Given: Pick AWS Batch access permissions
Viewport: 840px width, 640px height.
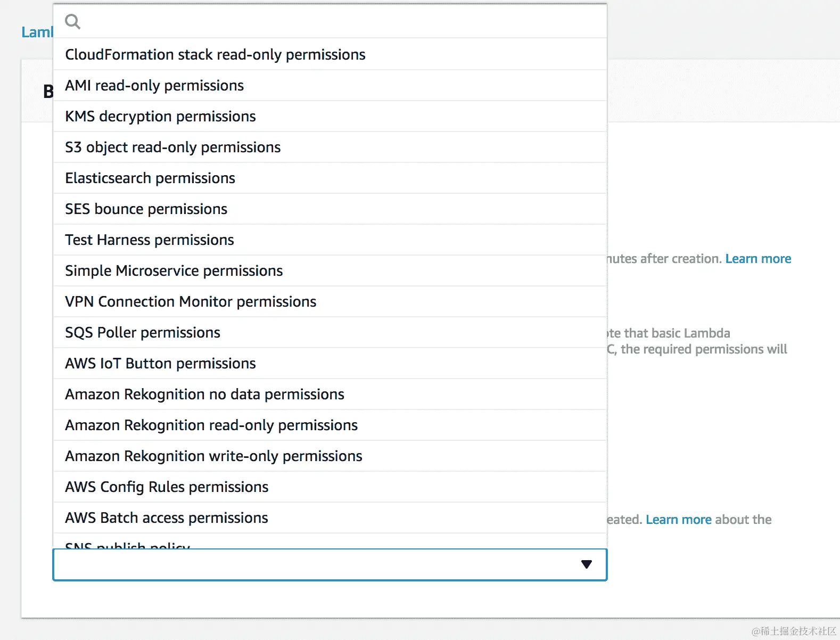Looking at the screenshot, I should [167, 518].
